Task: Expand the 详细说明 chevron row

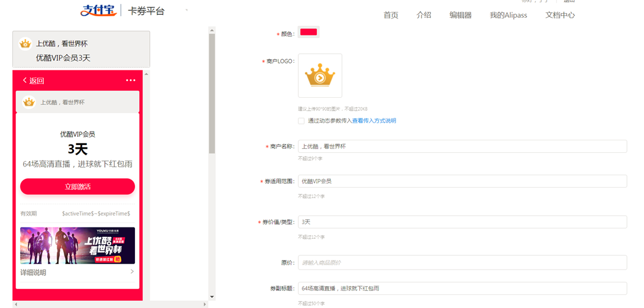Action: (78, 272)
